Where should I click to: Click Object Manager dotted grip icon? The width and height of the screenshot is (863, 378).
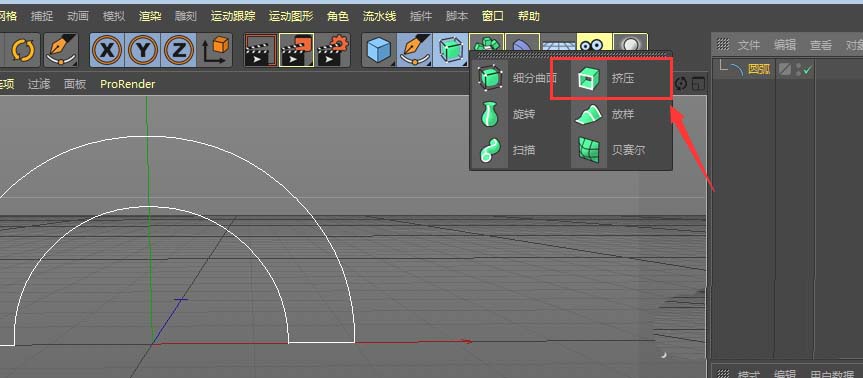coord(723,44)
